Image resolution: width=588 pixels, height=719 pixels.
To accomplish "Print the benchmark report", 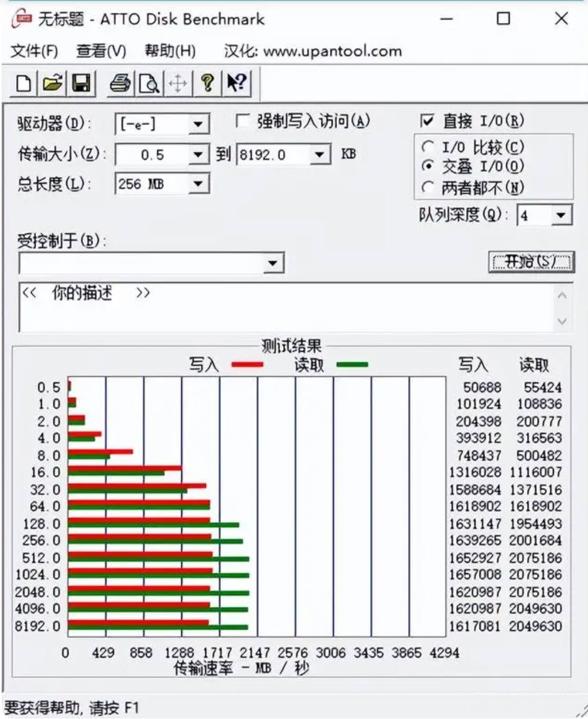I will (x=121, y=83).
